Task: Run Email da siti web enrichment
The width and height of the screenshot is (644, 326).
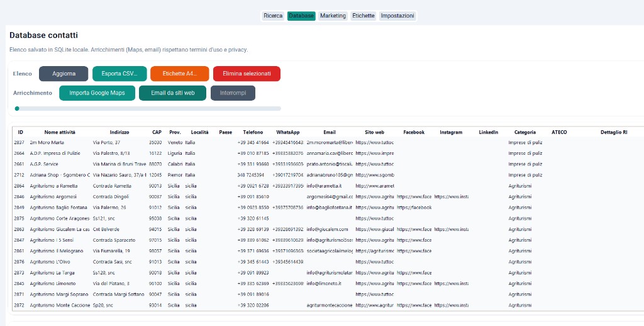Action: tap(172, 93)
